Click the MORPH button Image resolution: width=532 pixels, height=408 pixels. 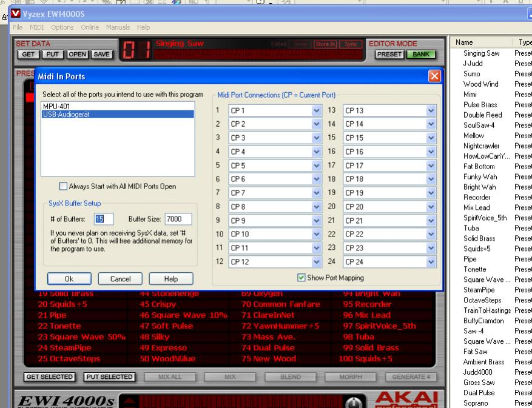coord(351,377)
